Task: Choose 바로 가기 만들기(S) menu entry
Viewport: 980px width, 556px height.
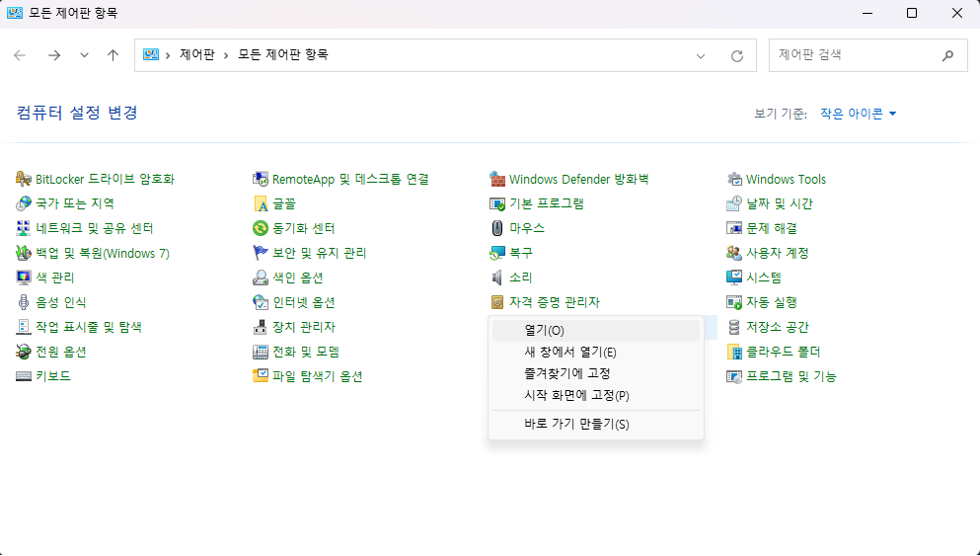Action: point(596,425)
